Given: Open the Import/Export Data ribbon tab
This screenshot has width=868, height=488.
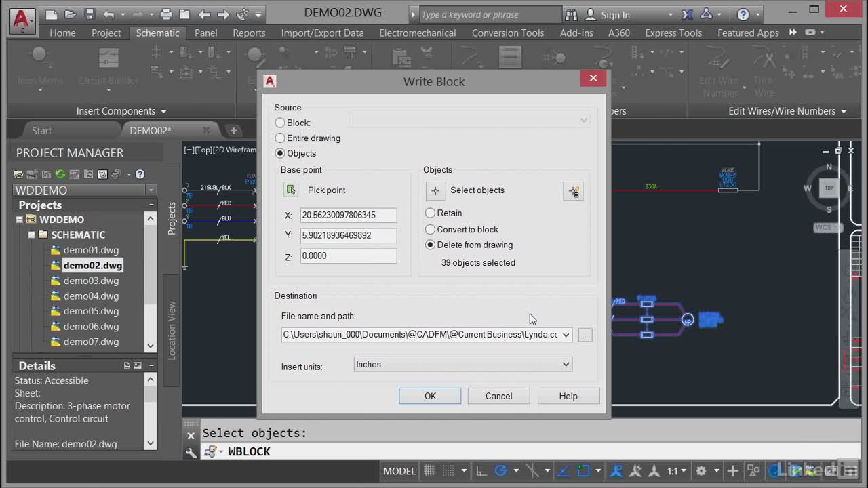Looking at the screenshot, I should point(322,33).
